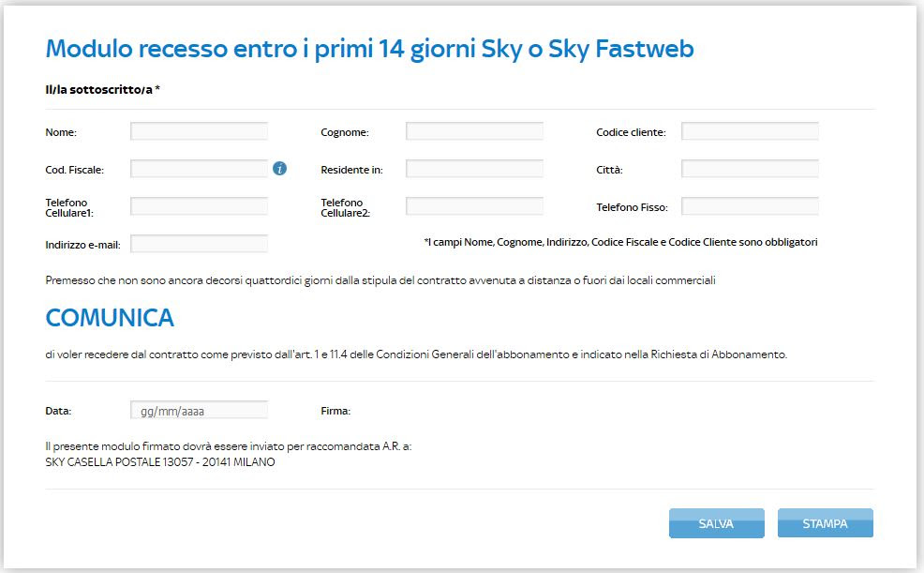Click the COMUNICA heading
The width and height of the screenshot is (924, 573).
click(x=110, y=318)
